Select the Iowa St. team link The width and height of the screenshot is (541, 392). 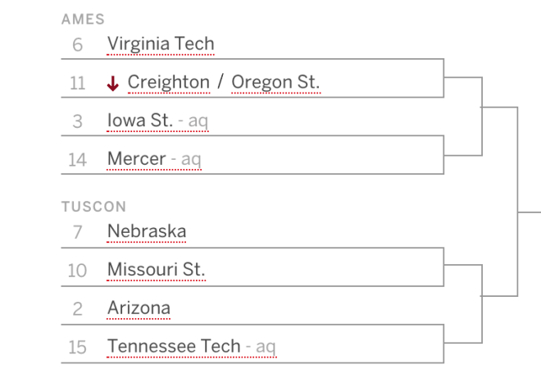pos(139,121)
